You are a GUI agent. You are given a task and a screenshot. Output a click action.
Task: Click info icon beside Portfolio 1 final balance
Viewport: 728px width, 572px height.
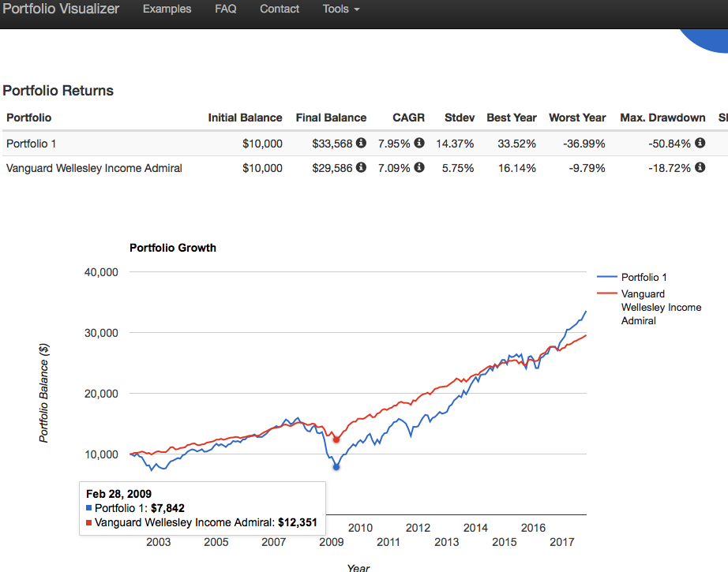pos(361,144)
